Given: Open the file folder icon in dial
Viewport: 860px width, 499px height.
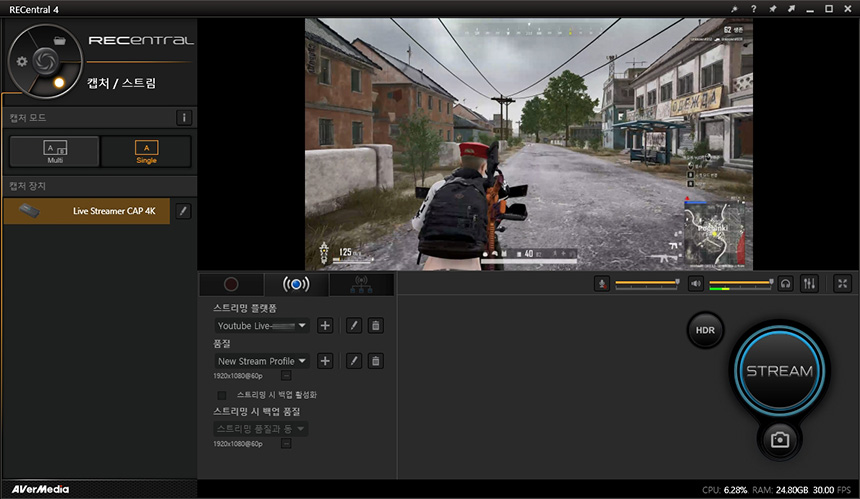Looking at the screenshot, I should [60, 41].
